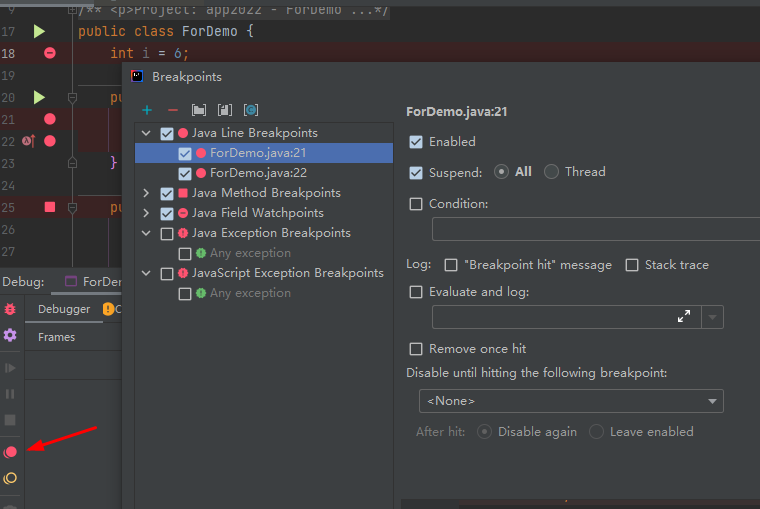Select All suspend radio button
The image size is (760, 509).
point(501,172)
